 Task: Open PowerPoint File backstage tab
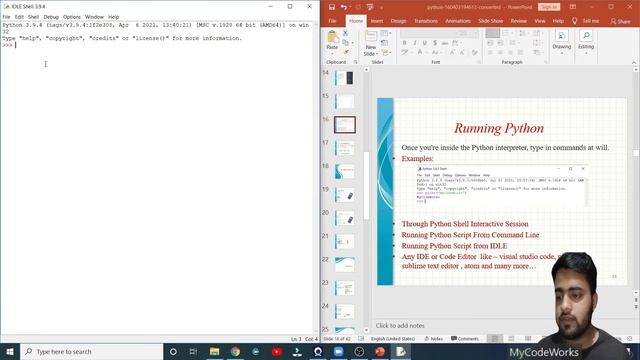333,21
